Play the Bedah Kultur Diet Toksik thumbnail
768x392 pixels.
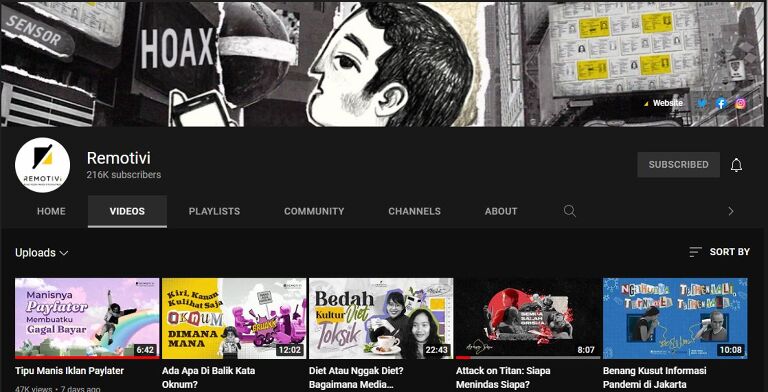(x=381, y=318)
